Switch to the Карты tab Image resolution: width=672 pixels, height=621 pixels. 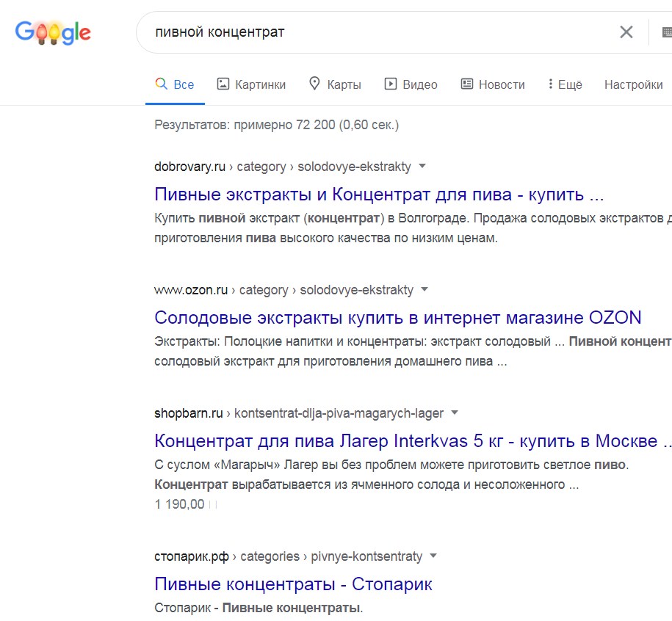pyautogui.click(x=335, y=84)
